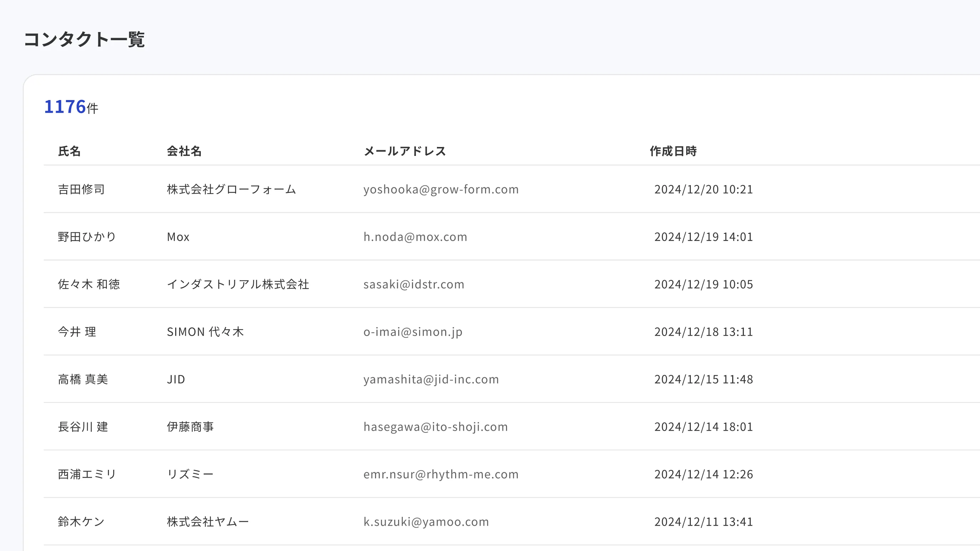This screenshot has height=551, width=980.
Task: Click the timestamp 2024/12/18 13:11
Action: click(x=703, y=332)
